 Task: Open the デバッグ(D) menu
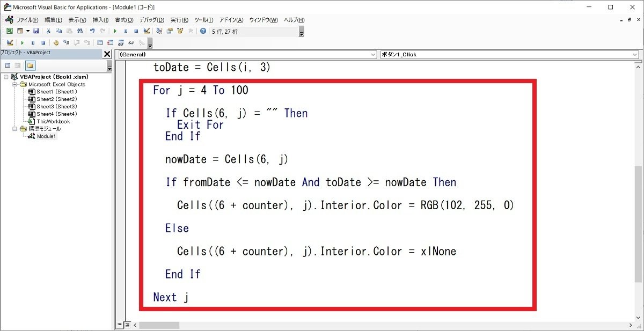(x=151, y=20)
